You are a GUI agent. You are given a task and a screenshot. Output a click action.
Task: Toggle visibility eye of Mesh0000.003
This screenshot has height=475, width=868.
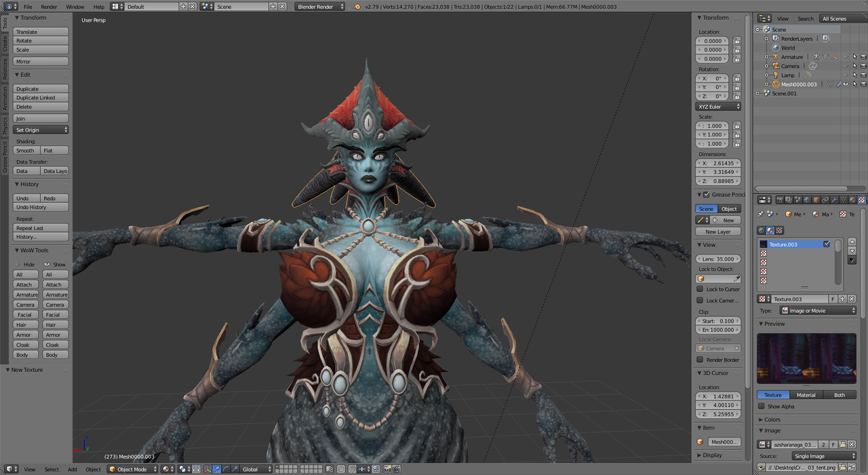[845, 84]
